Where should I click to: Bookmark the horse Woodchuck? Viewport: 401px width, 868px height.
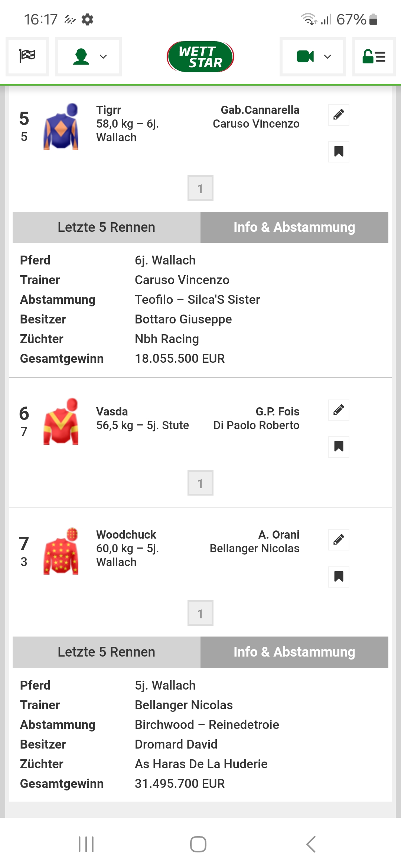[x=339, y=577]
